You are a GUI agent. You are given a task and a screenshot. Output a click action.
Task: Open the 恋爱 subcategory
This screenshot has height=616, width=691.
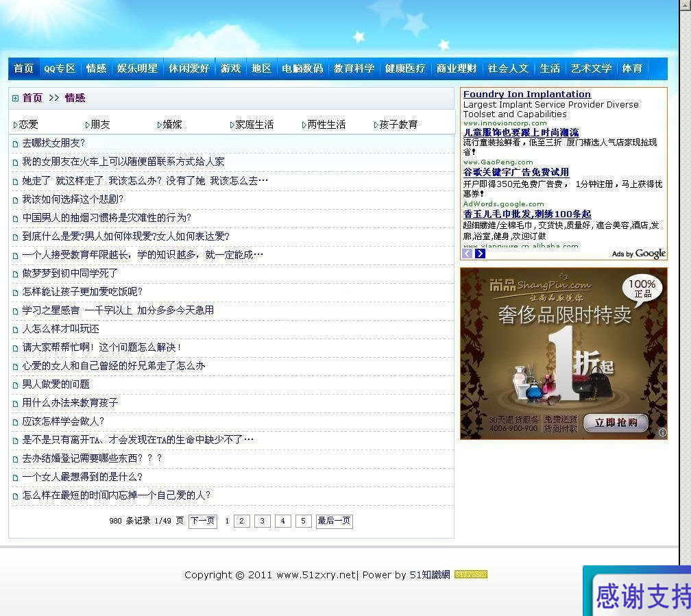[x=28, y=125]
